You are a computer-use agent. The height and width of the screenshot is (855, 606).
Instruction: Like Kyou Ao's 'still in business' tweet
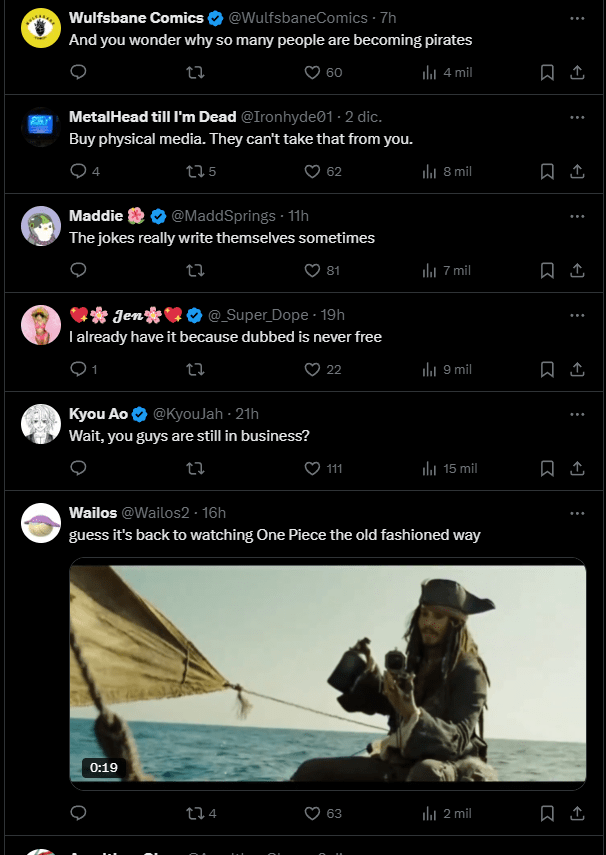coord(312,468)
